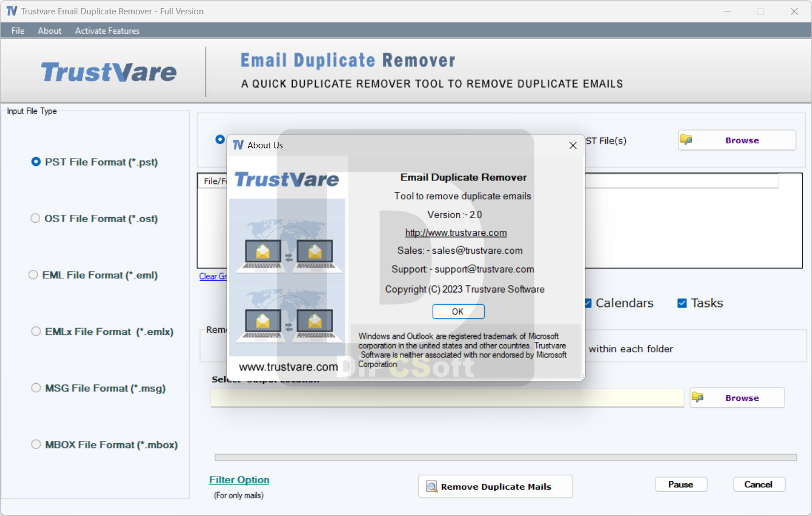Click sales@trustvare.com text

point(477,251)
